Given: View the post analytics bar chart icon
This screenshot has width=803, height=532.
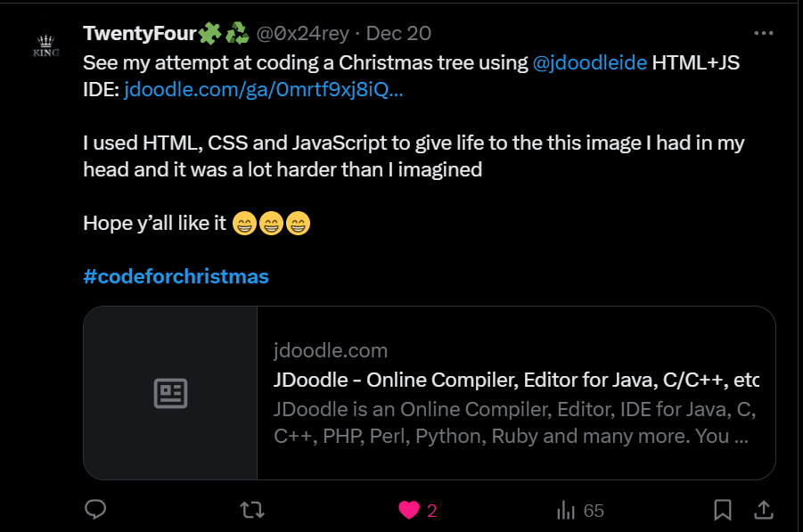Looking at the screenshot, I should 565,510.
